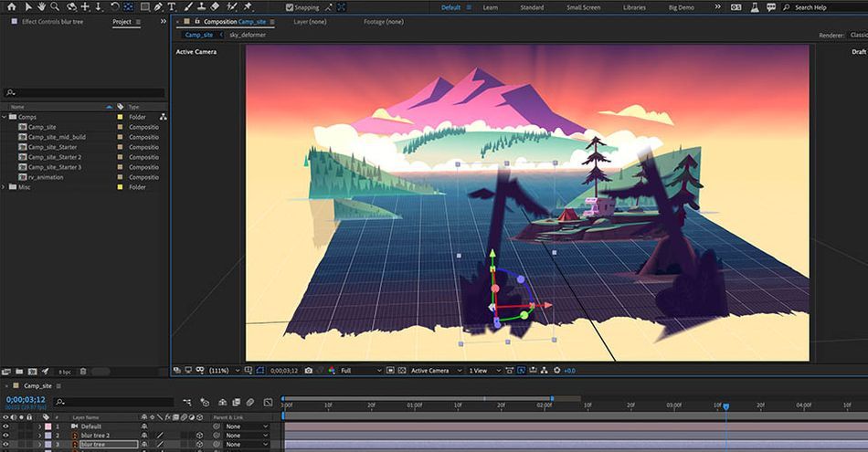Select the Clone Stamp tool
The image size is (868, 452).
(202, 6)
